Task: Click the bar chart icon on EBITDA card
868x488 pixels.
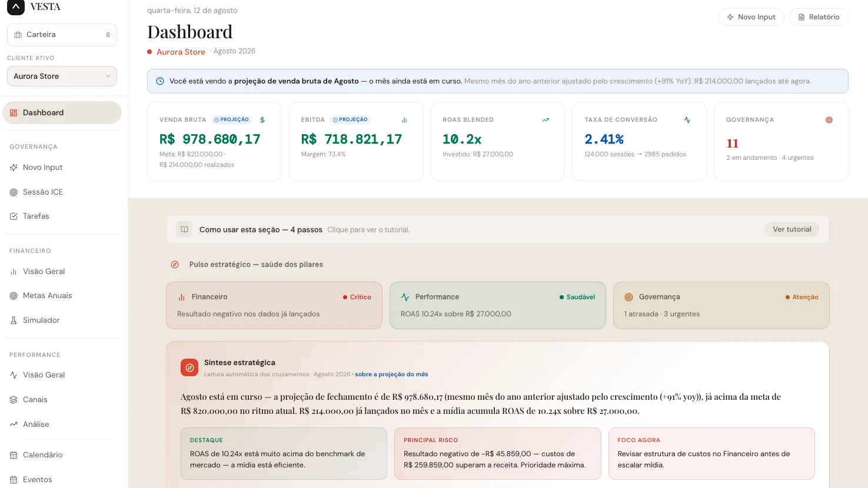Action: point(404,120)
